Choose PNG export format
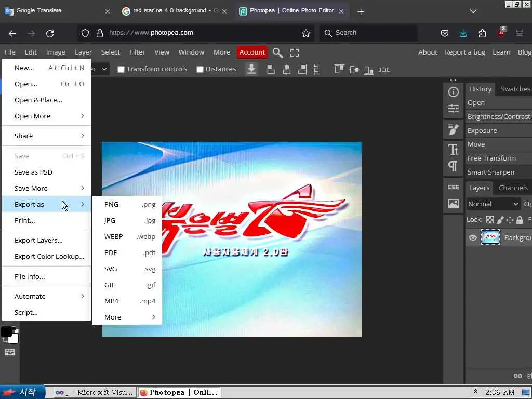 (x=127, y=204)
